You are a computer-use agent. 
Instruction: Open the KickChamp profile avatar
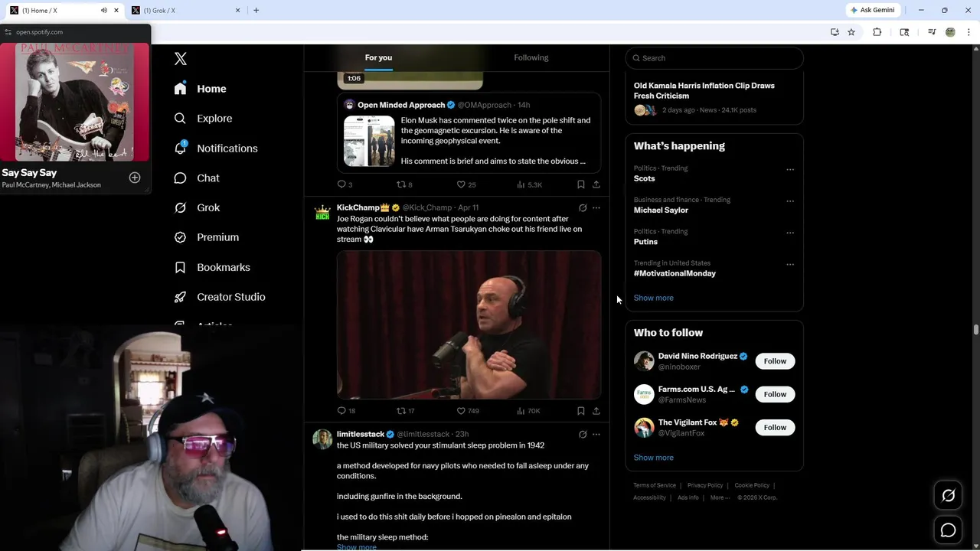point(322,212)
